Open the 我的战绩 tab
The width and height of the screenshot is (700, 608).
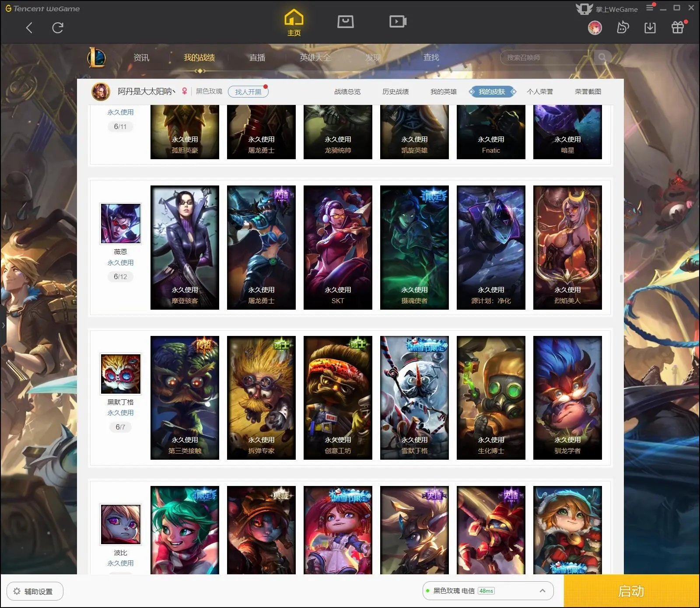pyautogui.click(x=199, y=57)
